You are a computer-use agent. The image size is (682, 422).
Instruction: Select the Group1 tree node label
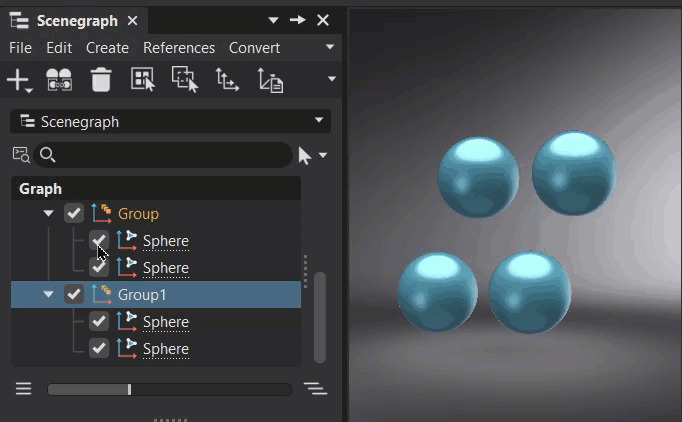pos(142,295)
